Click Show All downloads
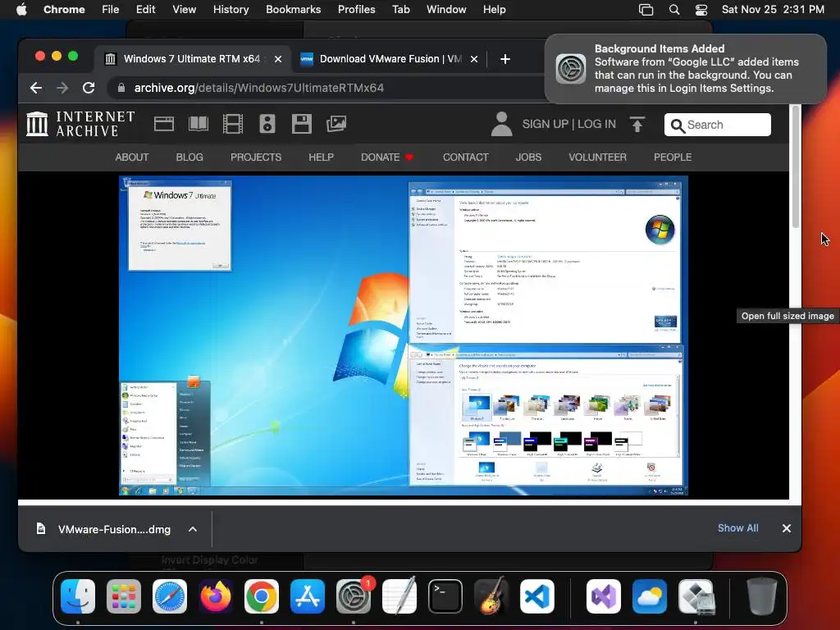 [x=737, y=528]
